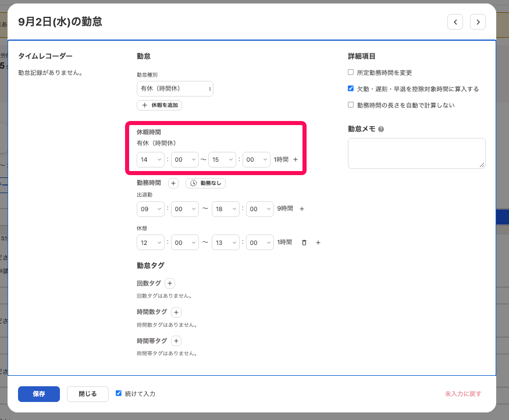The width and height of the screenshot is (509, 420).
Task: Click 休暇を追加 button
Action: (159, 105)
